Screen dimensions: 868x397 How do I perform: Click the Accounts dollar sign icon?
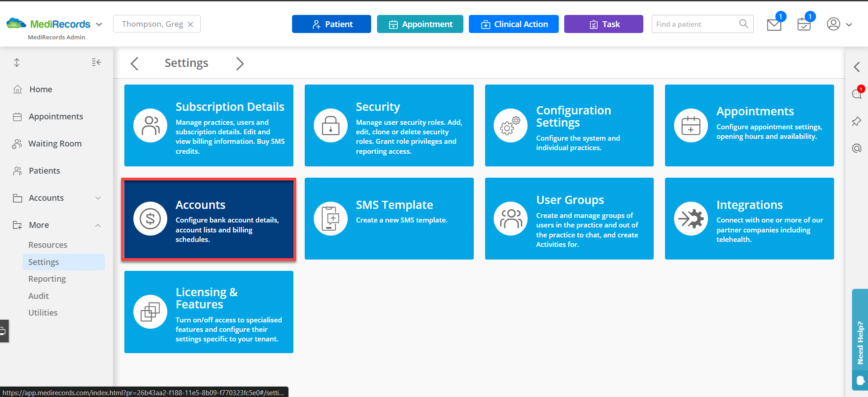coord(151,219)
